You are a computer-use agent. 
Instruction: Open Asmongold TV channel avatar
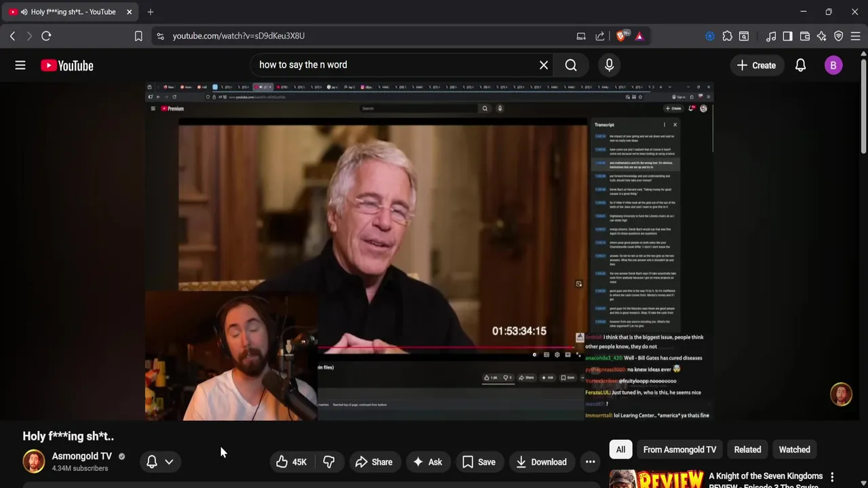[33, 462]
